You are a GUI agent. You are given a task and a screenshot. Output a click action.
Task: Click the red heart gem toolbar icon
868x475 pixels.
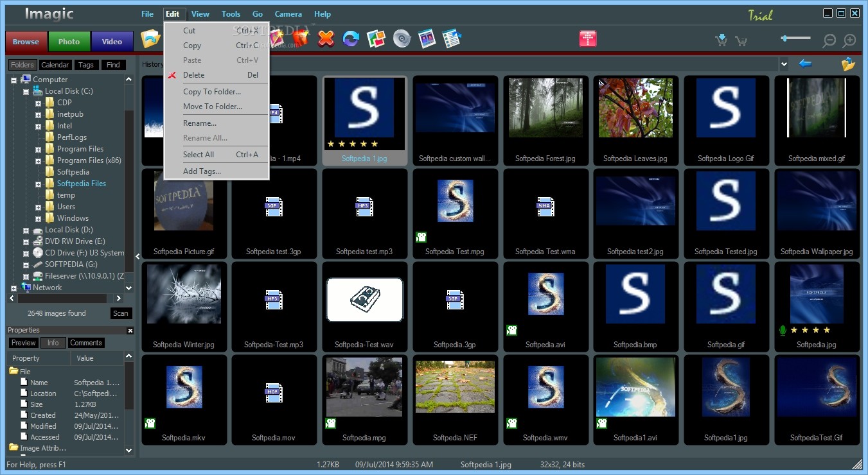point(301,39)
